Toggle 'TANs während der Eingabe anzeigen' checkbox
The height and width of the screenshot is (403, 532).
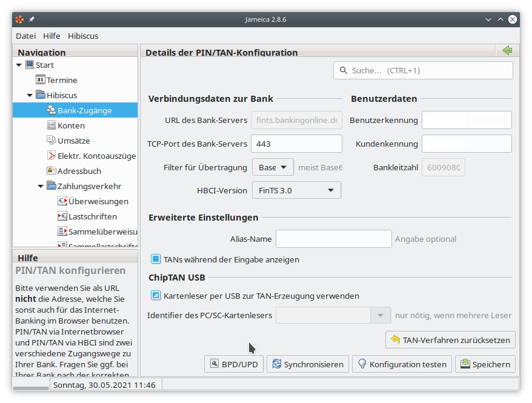(155, 259)
